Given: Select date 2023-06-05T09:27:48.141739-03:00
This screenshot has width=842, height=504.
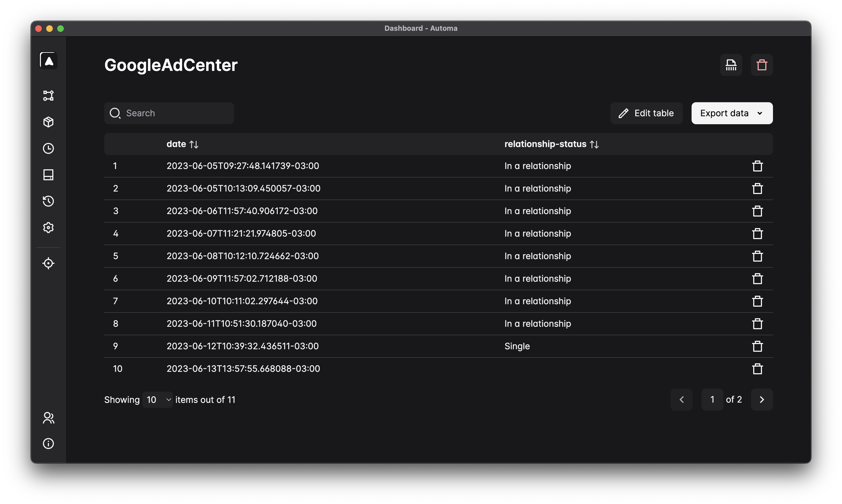Looking at the screenshot, I should (x=243, y=166).
